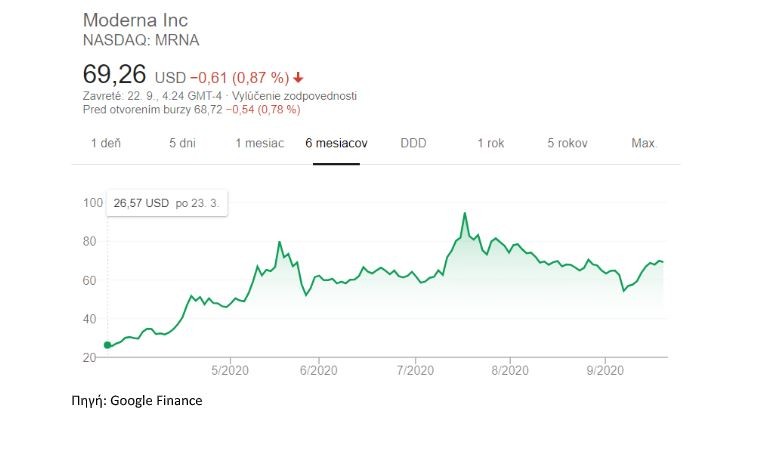Click the NASDAQ: MRNA ticker text
769x459 pixels.
[141, 40]
